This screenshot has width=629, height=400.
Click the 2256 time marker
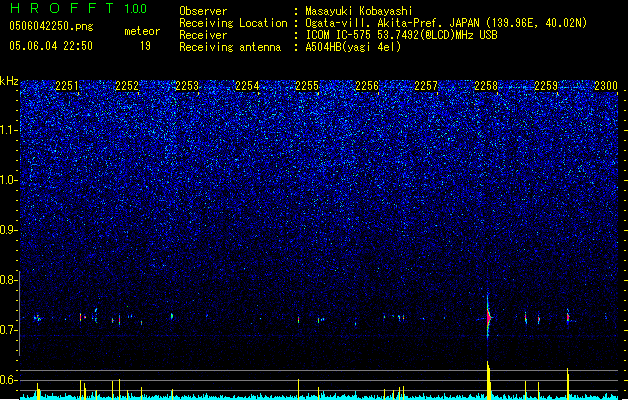click(x=367, y=86)
